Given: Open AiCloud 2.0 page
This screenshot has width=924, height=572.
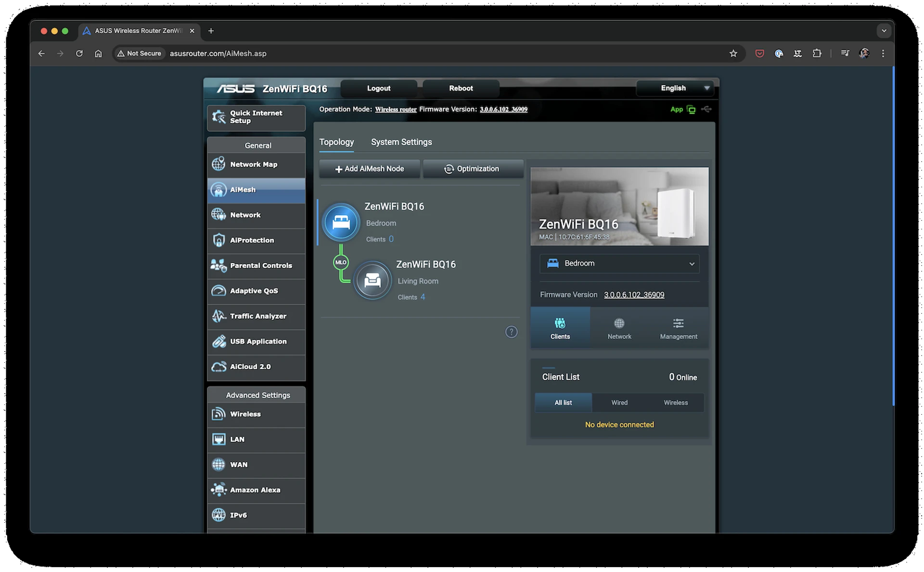Looking at the screenshot, I should point(256,367).
